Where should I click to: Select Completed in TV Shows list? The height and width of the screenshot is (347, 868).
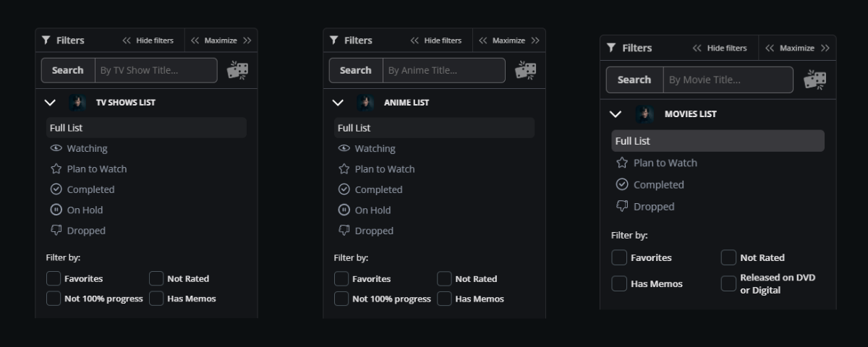click(x=90, y=189)
